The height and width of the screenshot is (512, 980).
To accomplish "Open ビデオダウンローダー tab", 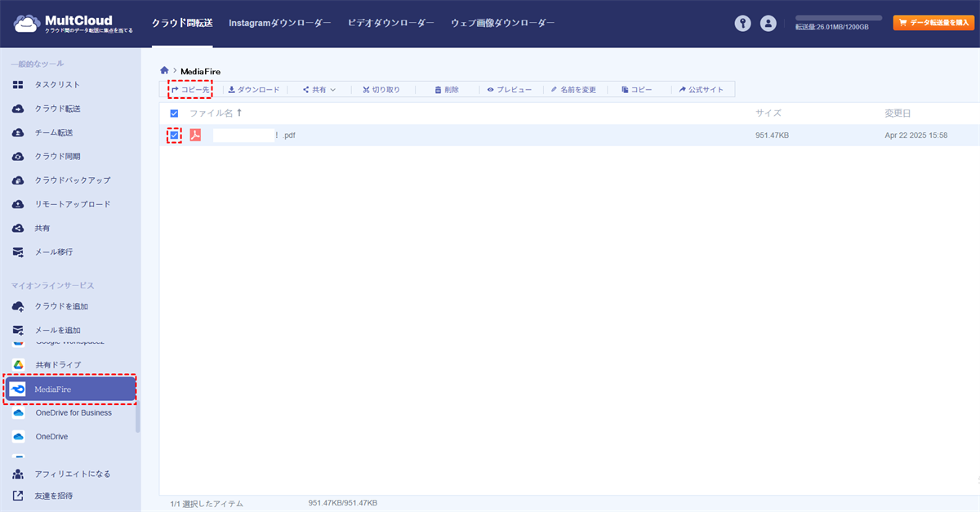I will [x=391, y=24].
